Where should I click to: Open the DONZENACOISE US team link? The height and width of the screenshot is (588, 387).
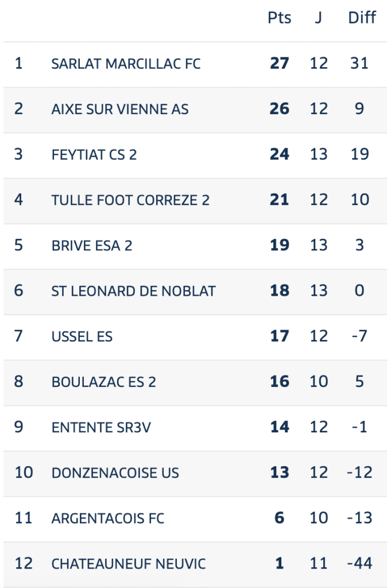pyautogui.click(x=115, y=473)
